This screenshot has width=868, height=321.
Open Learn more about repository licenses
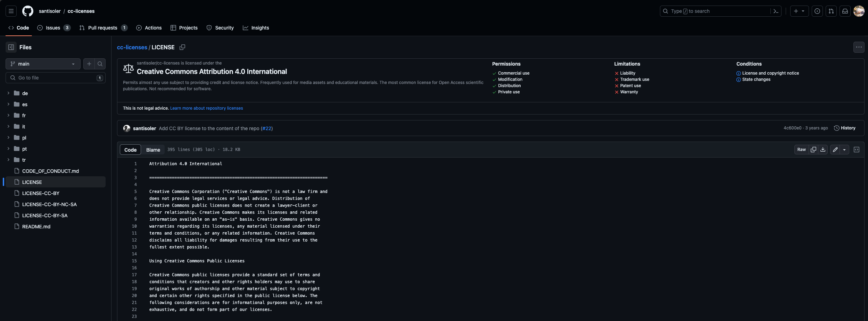[206, 108]
